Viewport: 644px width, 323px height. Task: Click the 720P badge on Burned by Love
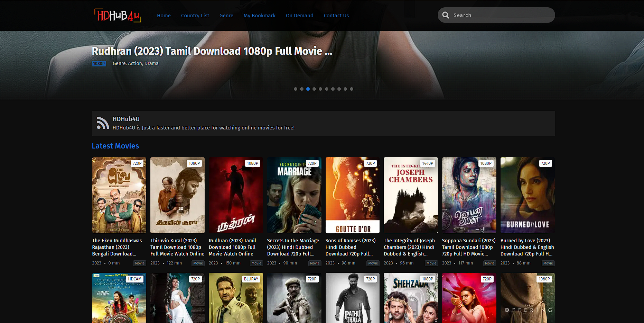pos(545,163)
